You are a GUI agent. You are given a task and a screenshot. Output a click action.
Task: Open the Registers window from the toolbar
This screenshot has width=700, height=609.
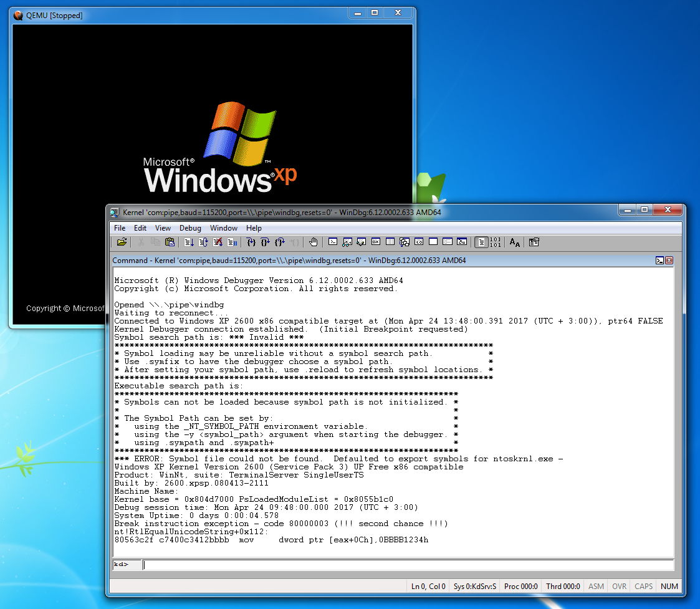point(375,242)
